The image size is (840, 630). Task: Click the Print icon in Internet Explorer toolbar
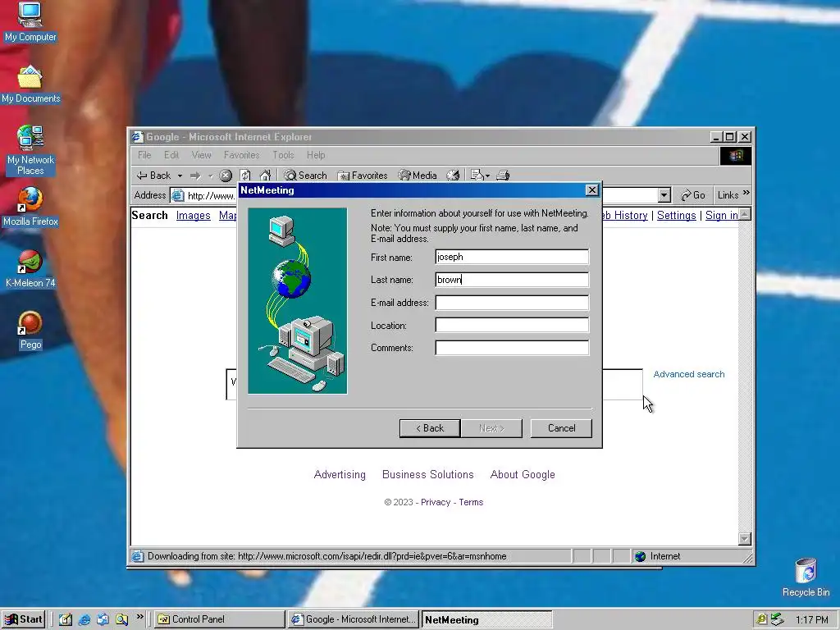point(503,176)
